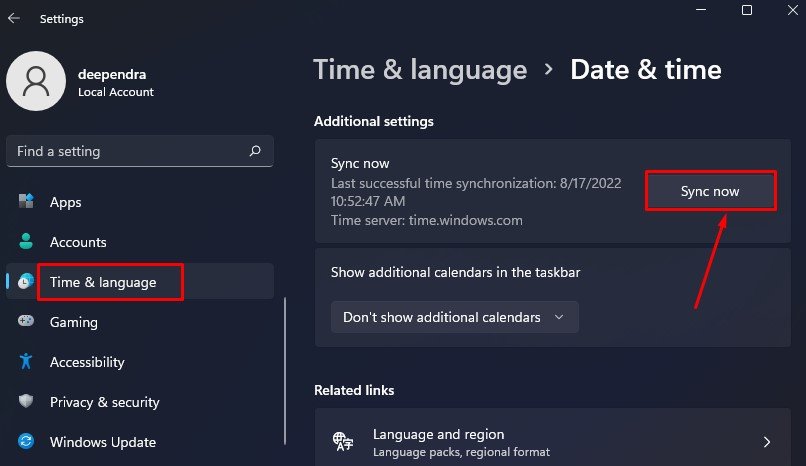
Task: Open Don't show additional calendars dropdown
Action: 455,318
